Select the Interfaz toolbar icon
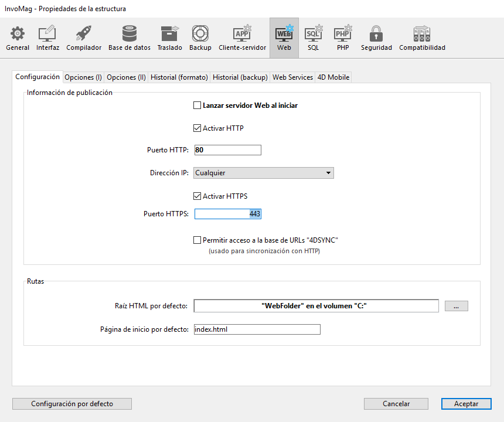The height and width of the screenshot is (422, 504). point(47,38)
